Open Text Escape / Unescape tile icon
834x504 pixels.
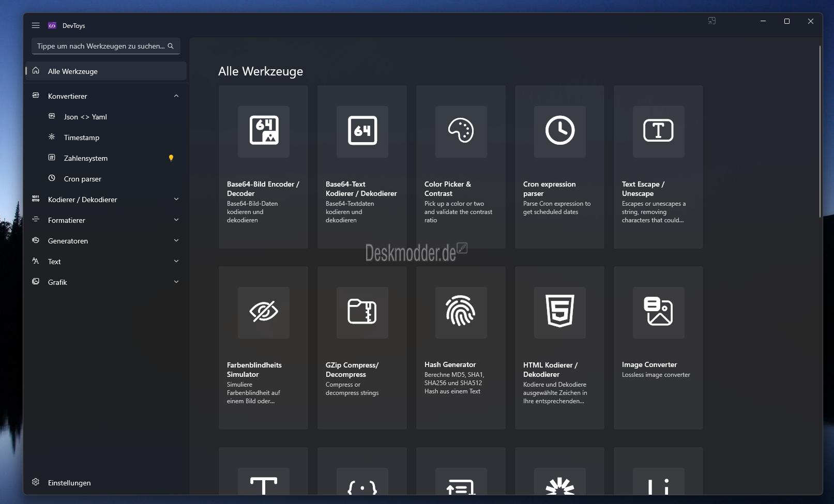pos(659,131)
